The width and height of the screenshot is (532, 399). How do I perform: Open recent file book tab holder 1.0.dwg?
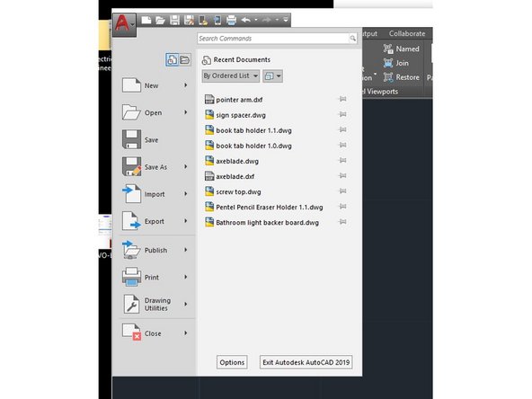(x=248, y=146)
